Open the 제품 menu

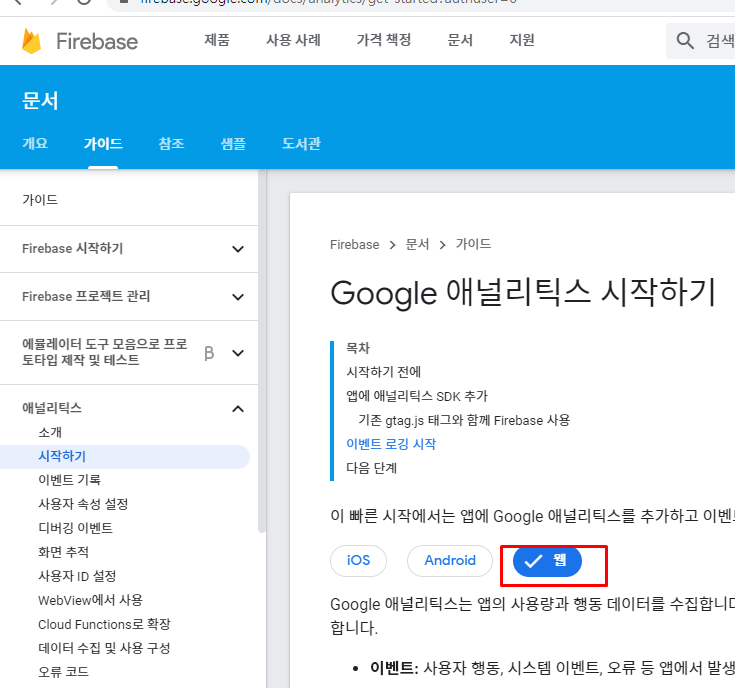pos(217,40)
